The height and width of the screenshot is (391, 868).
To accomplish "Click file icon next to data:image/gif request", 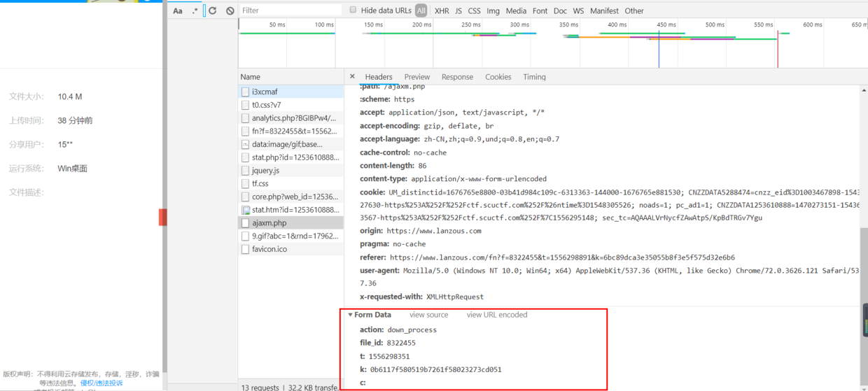I will click(245, 144).
